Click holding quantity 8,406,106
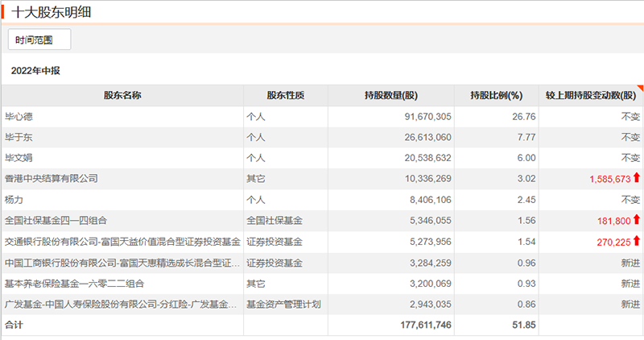Image resolution: width=644 pixels, height=340 pixels. tap(430, 200)
